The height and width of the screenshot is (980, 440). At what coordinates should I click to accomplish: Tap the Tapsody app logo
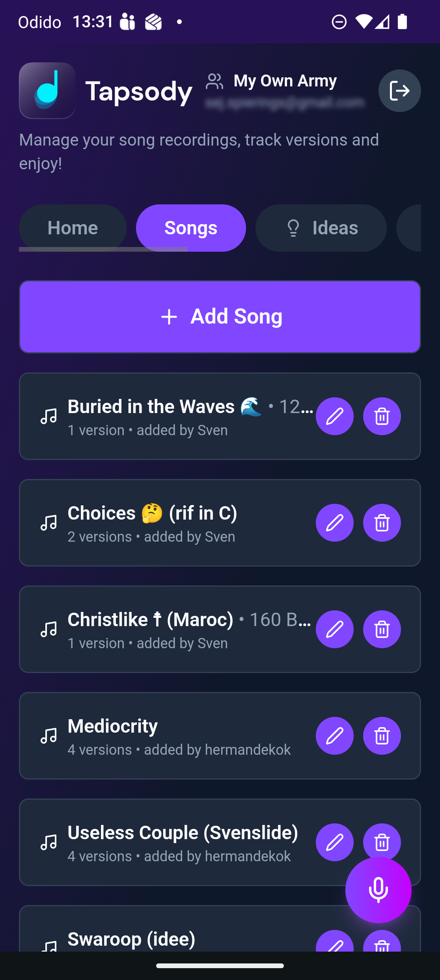[x=47, y=91]
